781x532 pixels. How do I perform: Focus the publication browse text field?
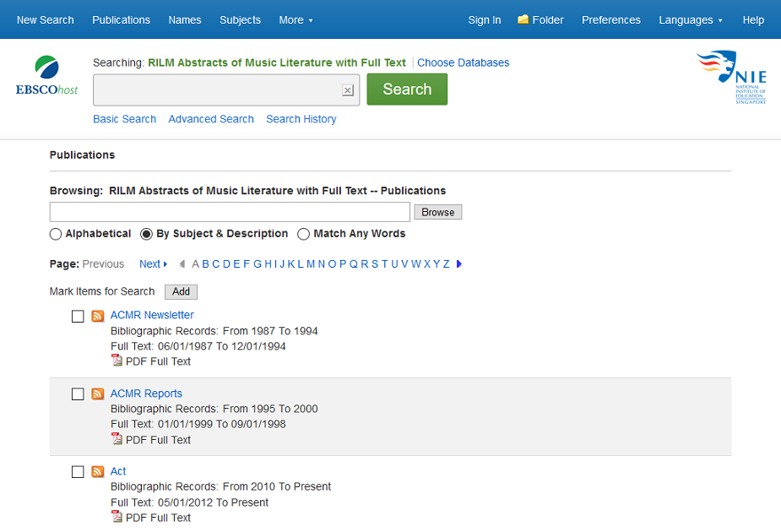[230, 212]
